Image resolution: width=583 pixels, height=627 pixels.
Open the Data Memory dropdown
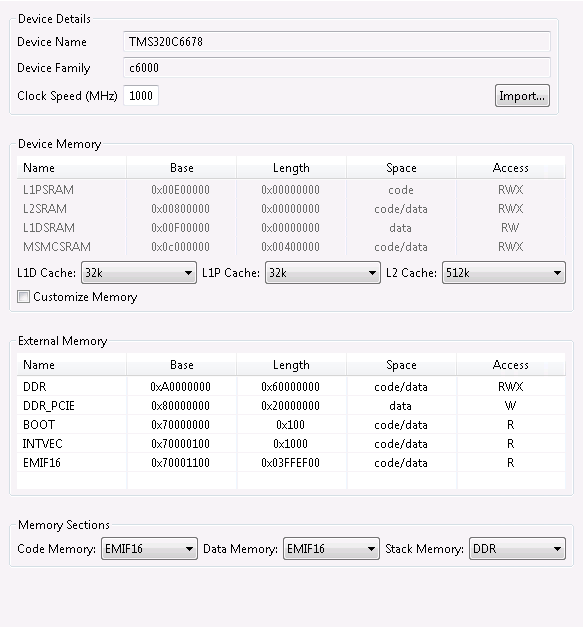(331, 549)
